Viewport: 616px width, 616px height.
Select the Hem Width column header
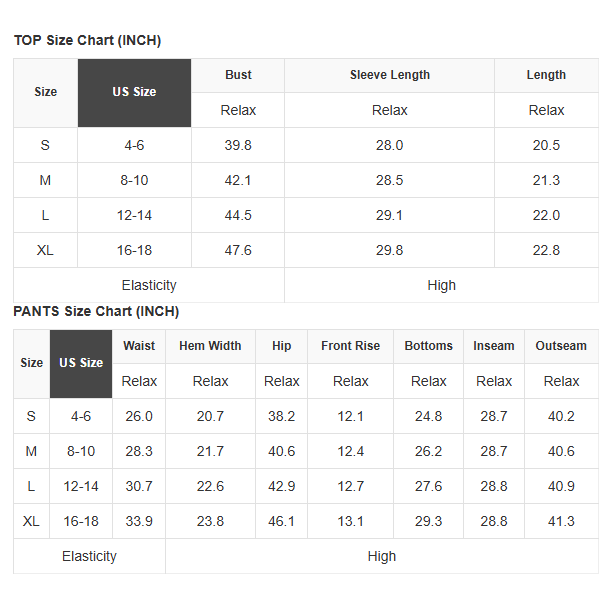pos(210,346)
